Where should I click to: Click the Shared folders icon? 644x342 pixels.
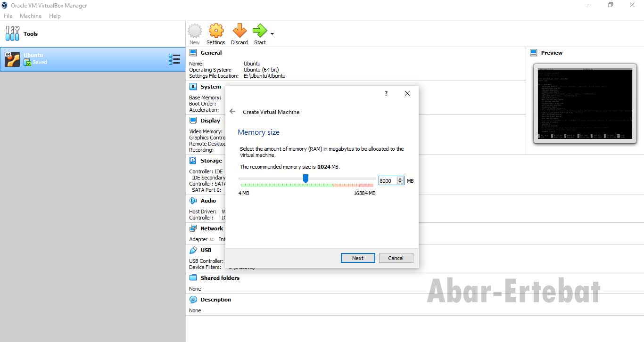point(193,278)
